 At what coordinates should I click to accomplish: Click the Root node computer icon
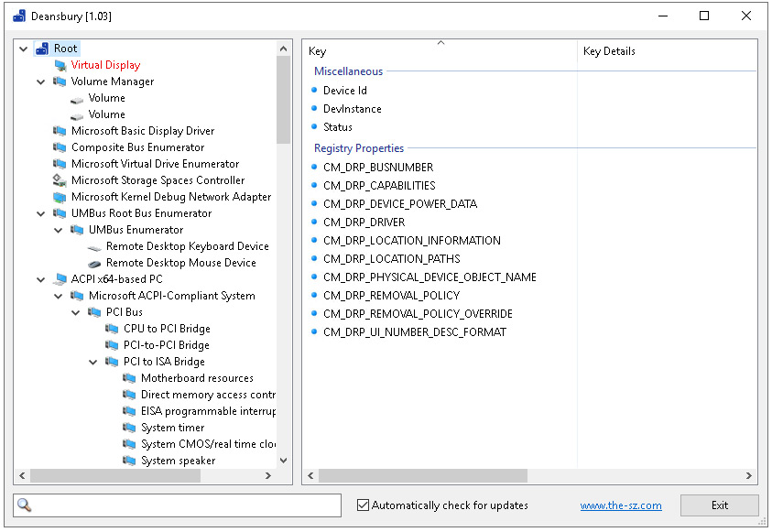point(42,49)
